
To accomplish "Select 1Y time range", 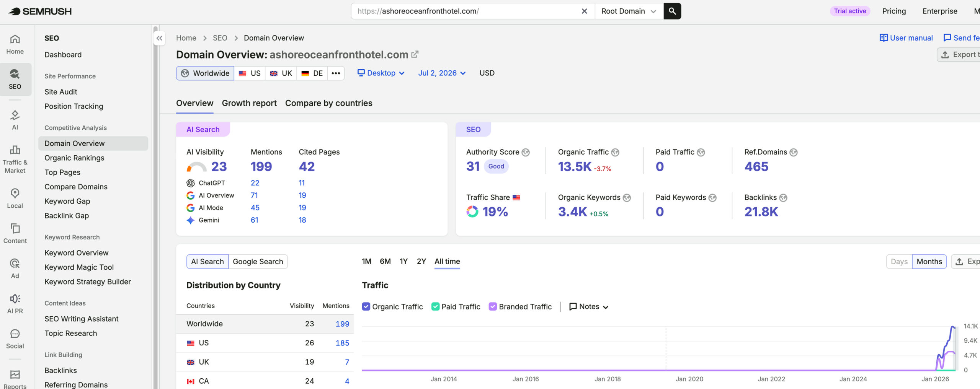I will point(403,262).
